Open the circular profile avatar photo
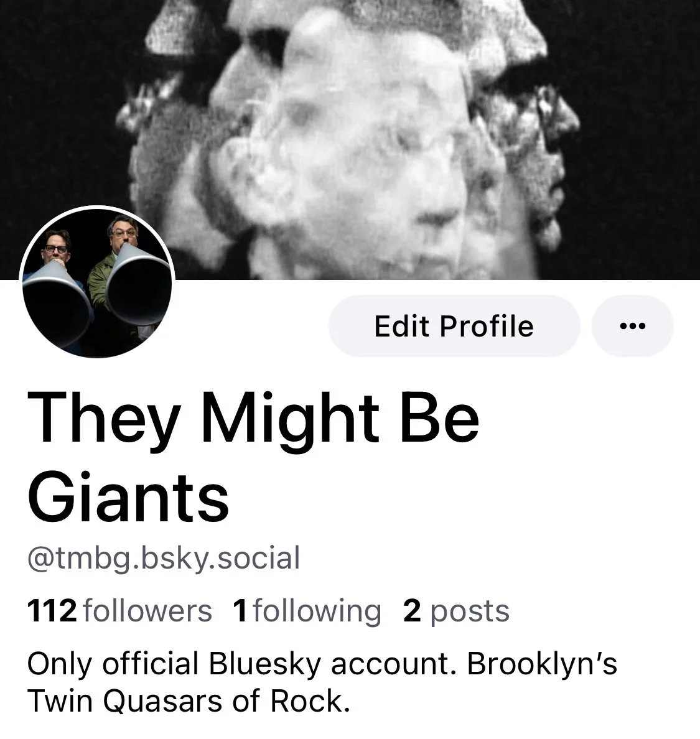This screenshot has height=739, width=700. (96, 284)
